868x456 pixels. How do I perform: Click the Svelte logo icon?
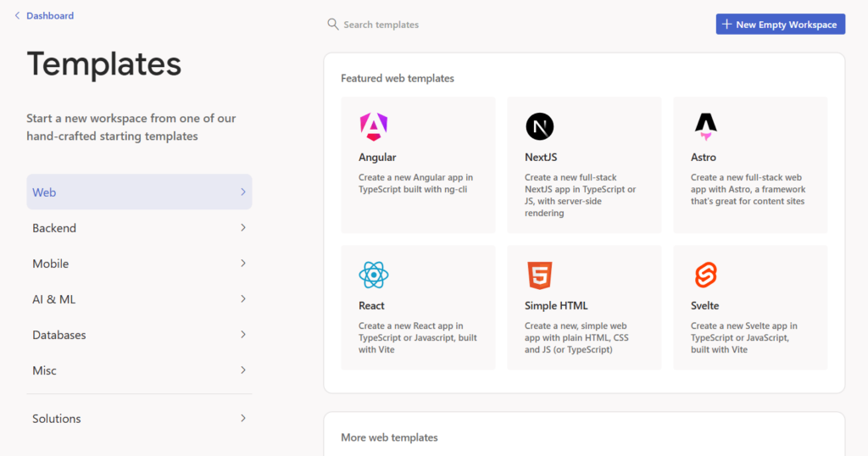coord(706,275)
